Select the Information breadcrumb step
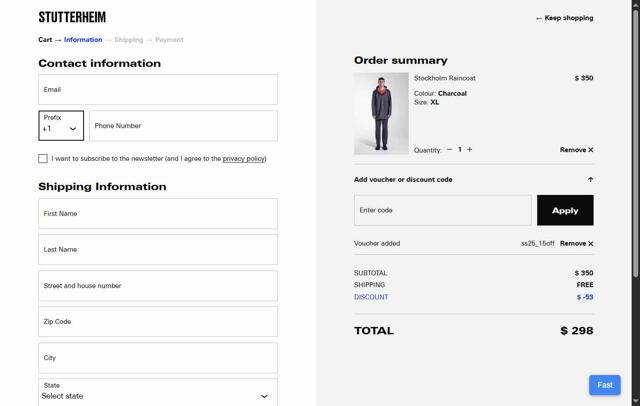Image resolution: width=640 pixels, height=406 pixels. click(x=83, y=40)
